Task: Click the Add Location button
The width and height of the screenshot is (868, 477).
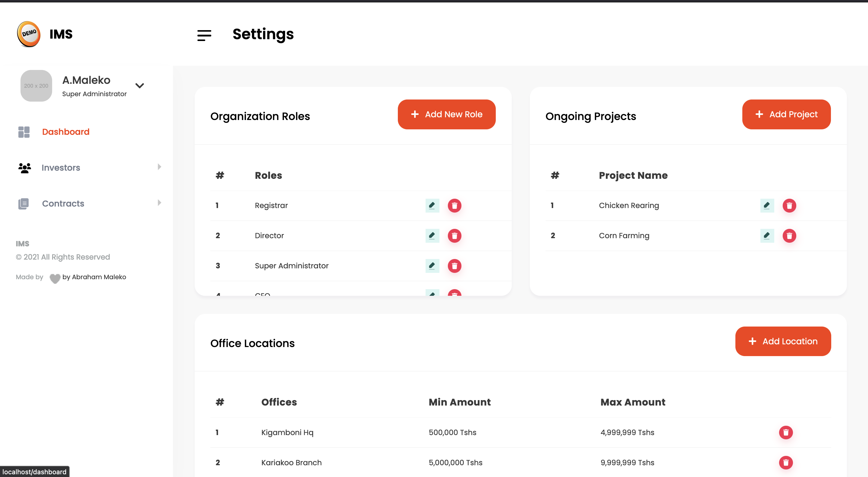Action: click(782, 341)
